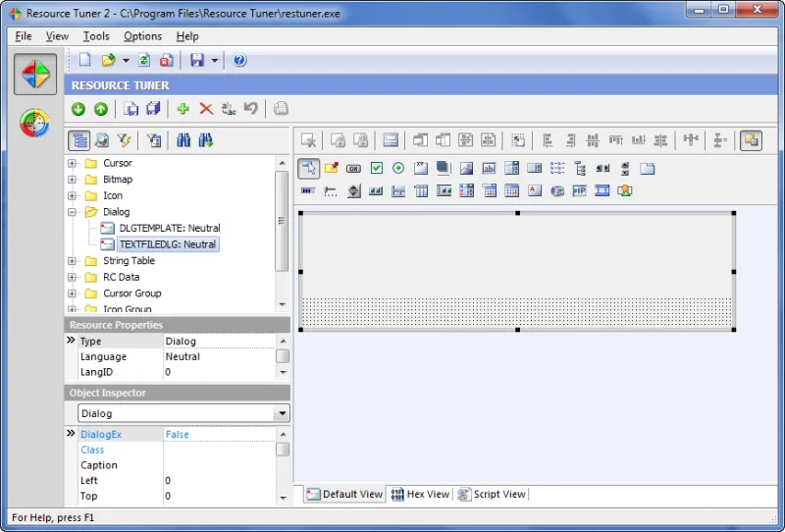Open the View menu

[x=57, y=36]
